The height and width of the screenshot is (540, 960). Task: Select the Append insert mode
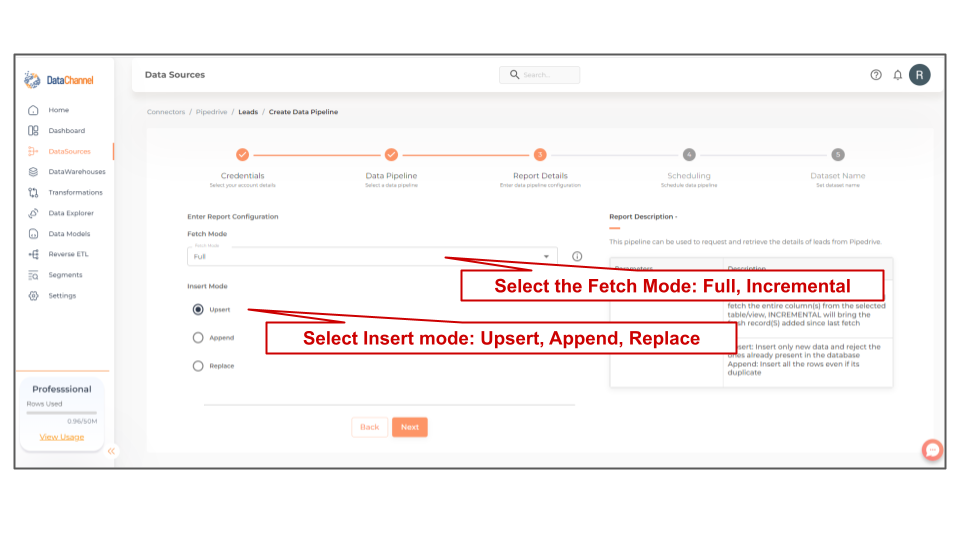click(198, 338)
